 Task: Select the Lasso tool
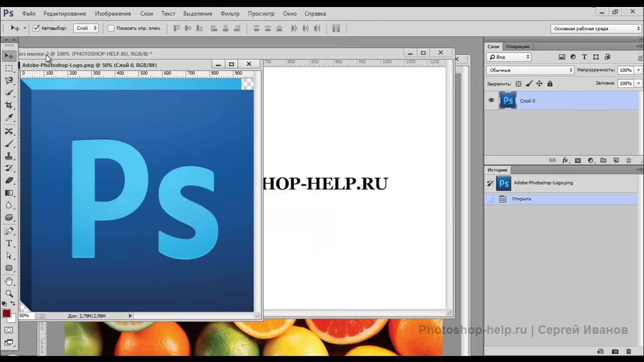click(9, 80)
